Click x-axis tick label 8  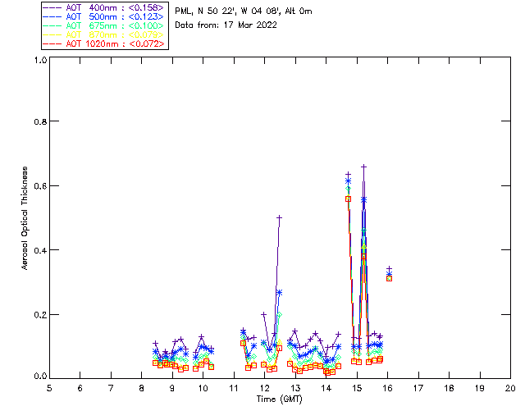click(142, 388)
